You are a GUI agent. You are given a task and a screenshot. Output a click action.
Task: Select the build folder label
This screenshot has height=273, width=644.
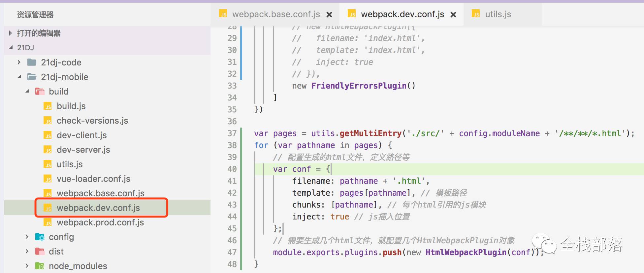59,92
